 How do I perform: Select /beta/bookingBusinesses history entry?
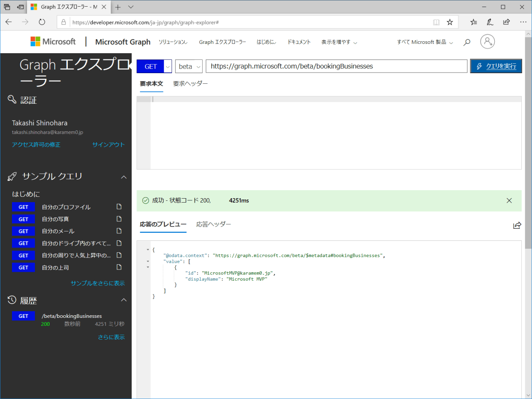click(71, 316)
